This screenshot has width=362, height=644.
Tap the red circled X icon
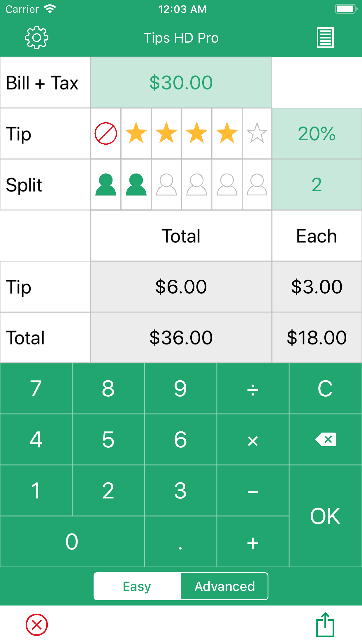pyautogui.click(x=37, y=624)
